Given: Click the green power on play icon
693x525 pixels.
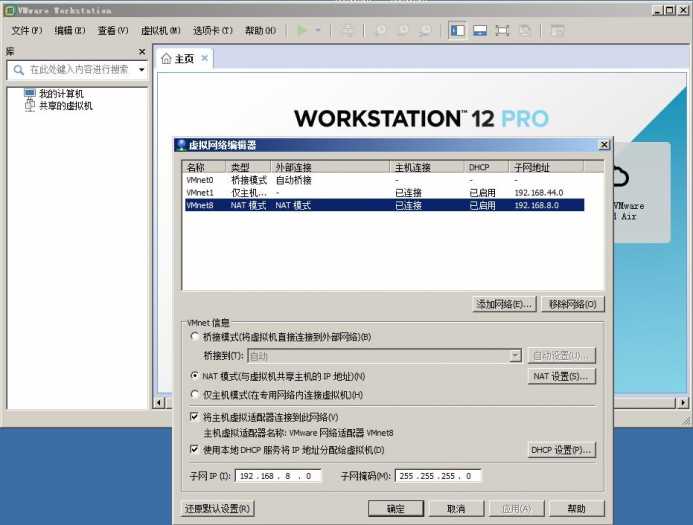Looking at the screenshot, I should tap(303, 31).
